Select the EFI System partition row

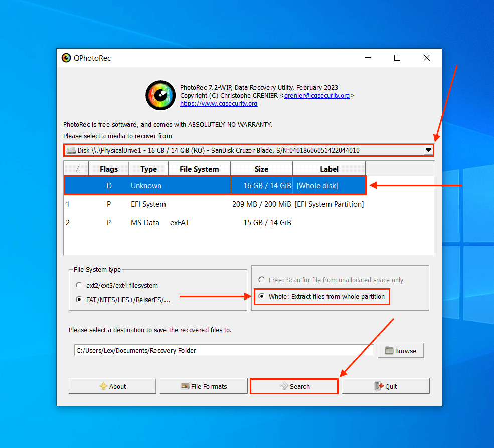pyautogui.click(x=215, y=204)
